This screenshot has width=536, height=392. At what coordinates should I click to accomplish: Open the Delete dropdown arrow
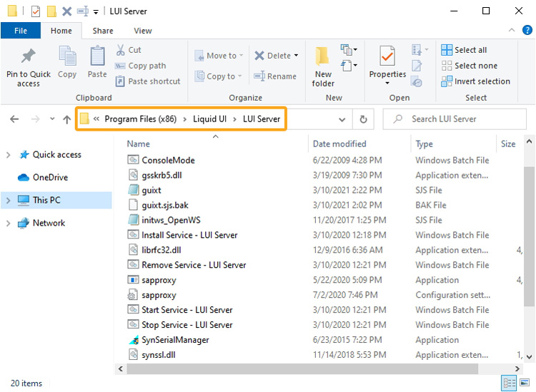point(296,56)
